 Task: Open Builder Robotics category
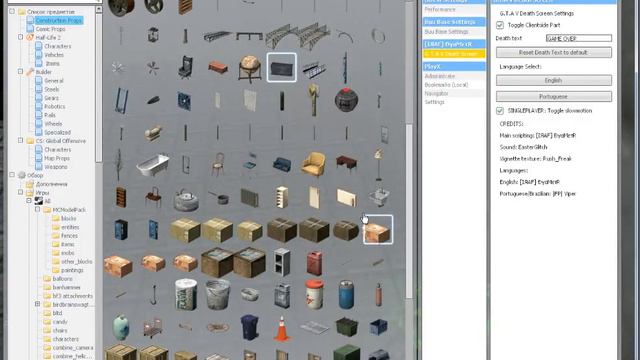55,106
